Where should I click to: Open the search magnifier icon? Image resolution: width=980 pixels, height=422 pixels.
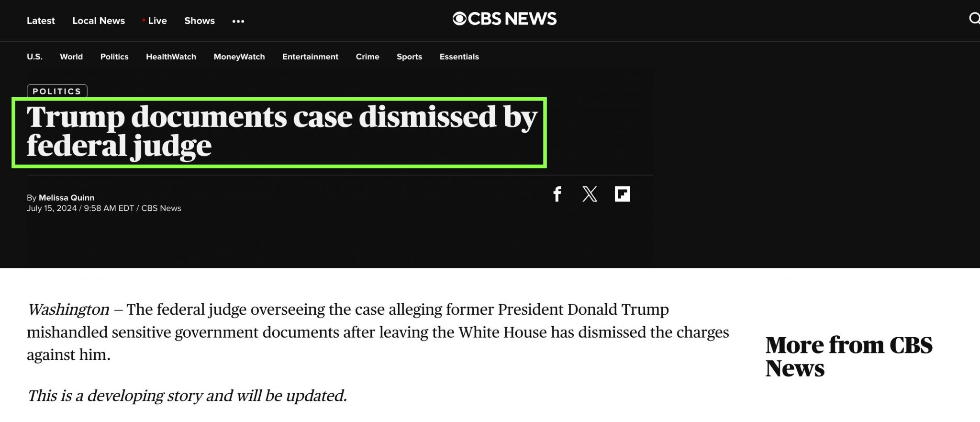click(x=974, y=19)
